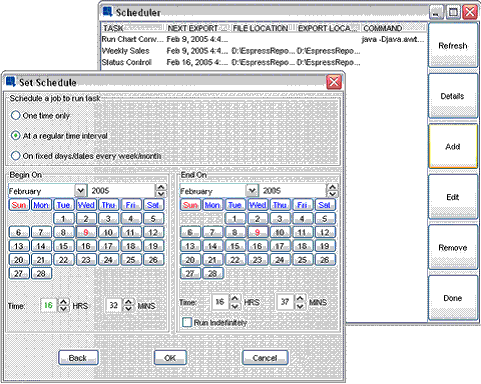Confirm schedule with OK button
The height and width of the screenshot is (384, 481).
point(170,358)
